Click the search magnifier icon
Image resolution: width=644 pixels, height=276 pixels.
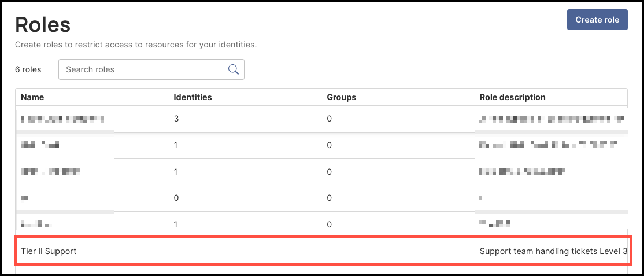(234, 69)
